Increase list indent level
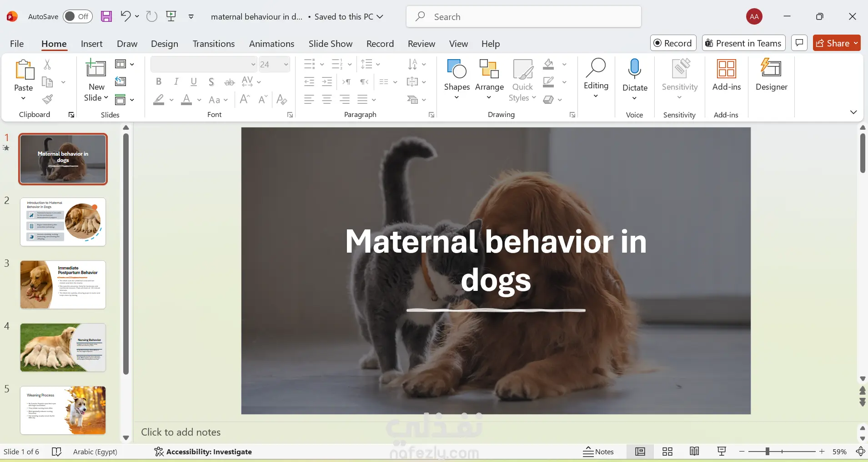 tap(327, 82)
